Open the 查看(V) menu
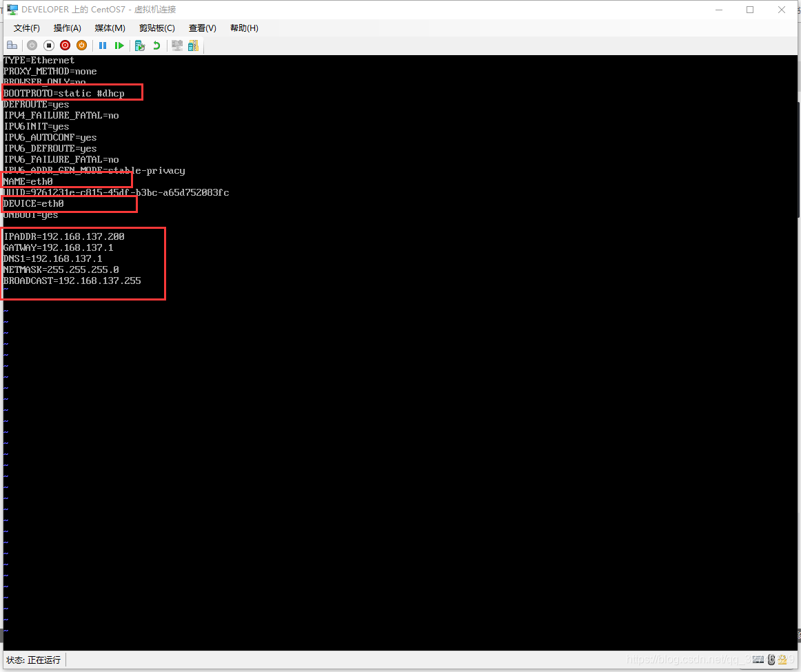Image resolution: width=801 pixels, height=672 pixels. pyautogui.click(x=202, y=28)
